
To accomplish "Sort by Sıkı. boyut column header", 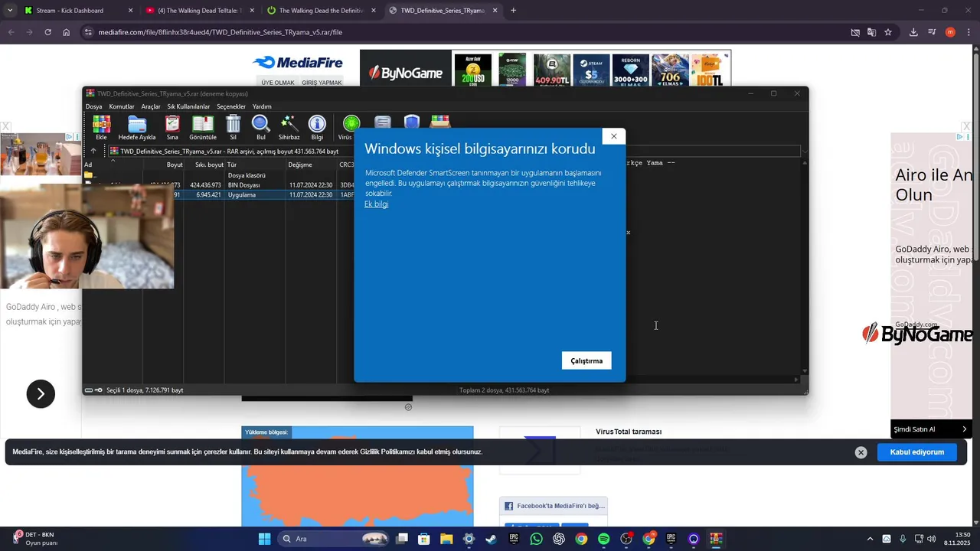I will coord(204,165).
